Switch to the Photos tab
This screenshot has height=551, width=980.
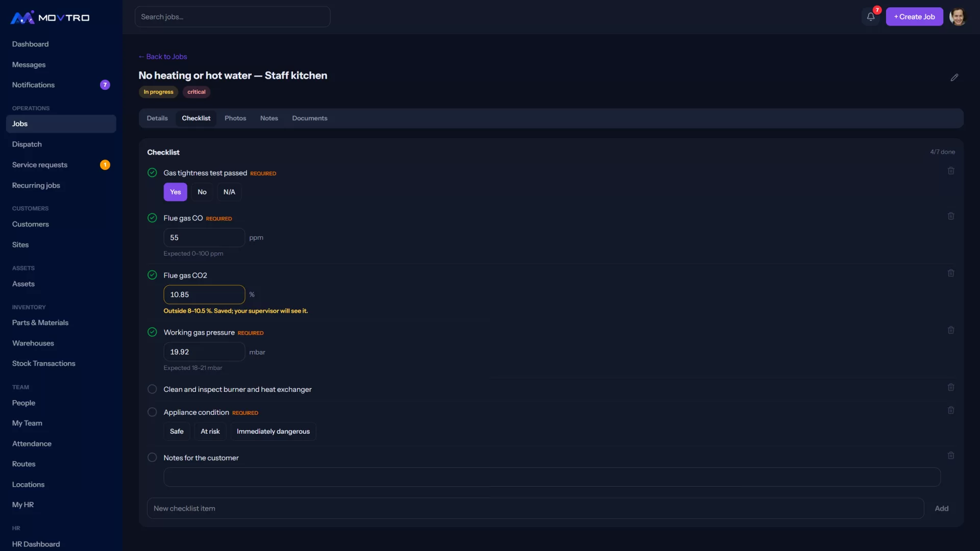click(x=235, y=118)
